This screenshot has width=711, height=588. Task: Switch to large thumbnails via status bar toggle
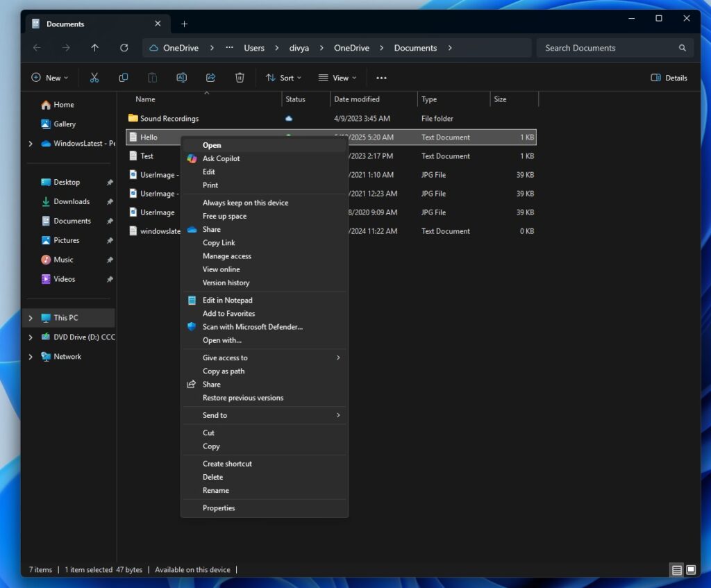coord(693,569)
